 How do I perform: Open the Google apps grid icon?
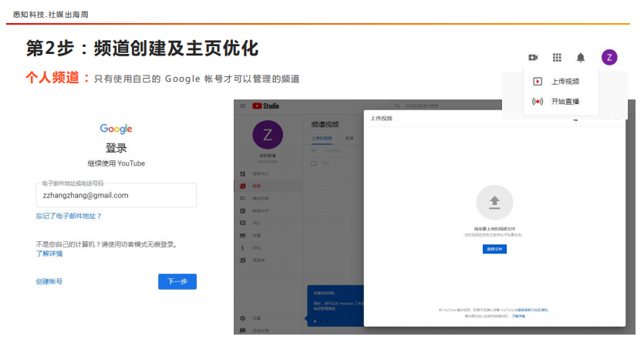tap(557, 58)
